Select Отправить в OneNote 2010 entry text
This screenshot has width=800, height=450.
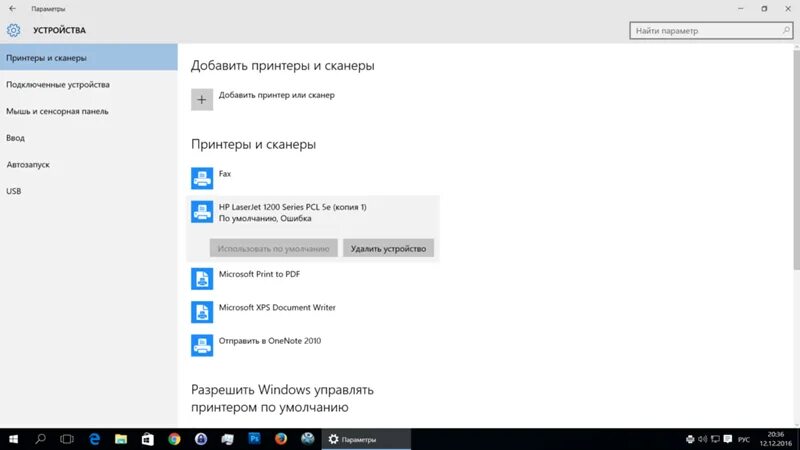click(270, 341)
